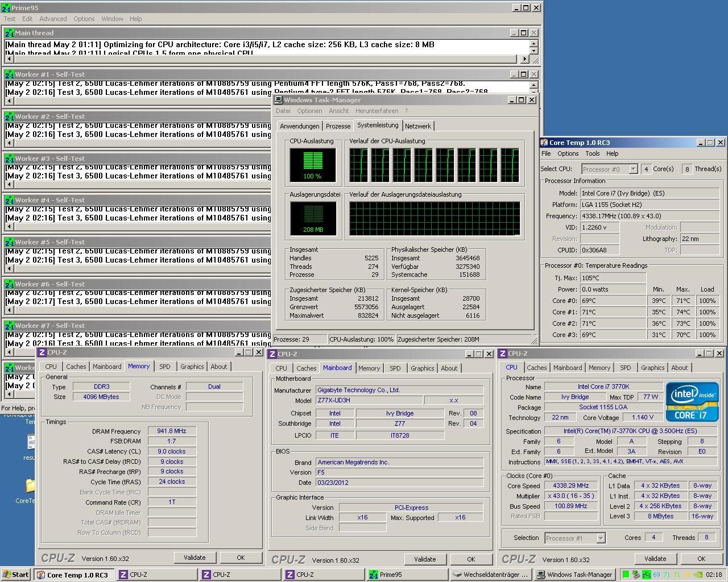Click the Worker #7 Self-Test window icon
Viewport: 728px width, 582px height.
(x=10, y=326)
